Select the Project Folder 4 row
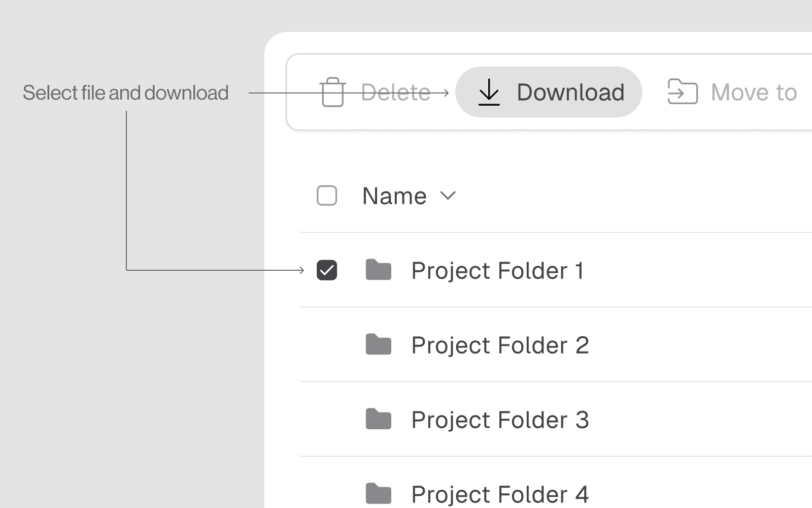This screenshot has width=812, height=508. (500, 494)
